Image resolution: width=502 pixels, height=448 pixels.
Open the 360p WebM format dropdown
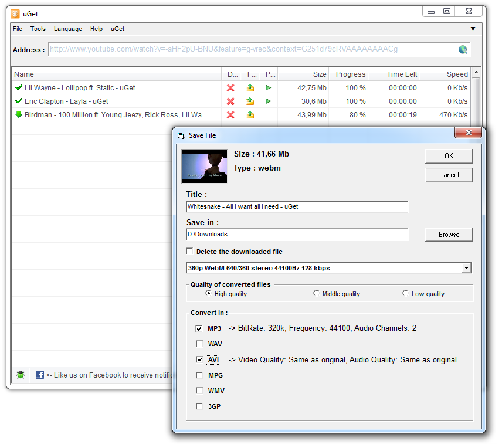(466, 268)
